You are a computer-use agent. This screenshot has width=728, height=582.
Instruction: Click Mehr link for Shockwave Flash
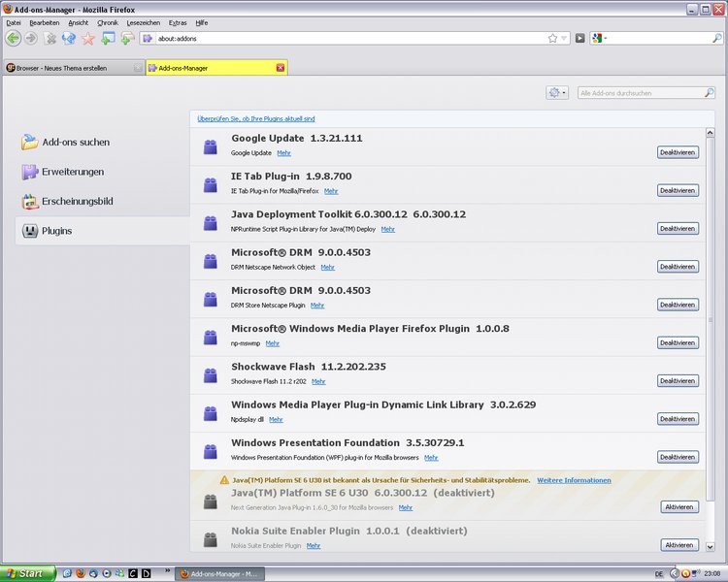[x=318, y=381]
